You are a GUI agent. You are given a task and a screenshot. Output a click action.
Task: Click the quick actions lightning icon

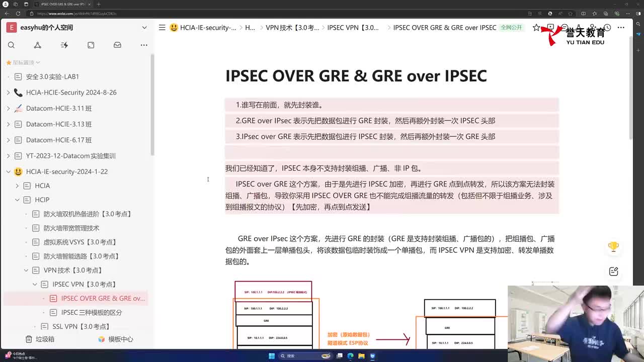coord(64,45)
